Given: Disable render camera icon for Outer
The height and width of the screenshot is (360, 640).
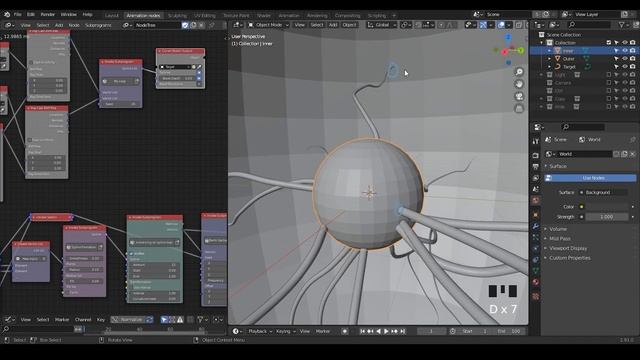Looking at the screenshot, I should tap(632, 59).
